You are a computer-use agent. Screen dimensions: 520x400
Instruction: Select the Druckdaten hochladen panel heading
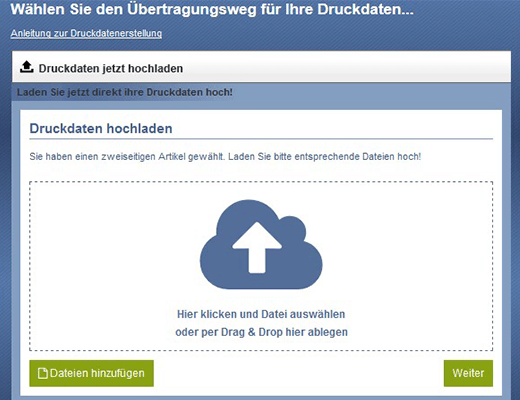click(101, 128)
